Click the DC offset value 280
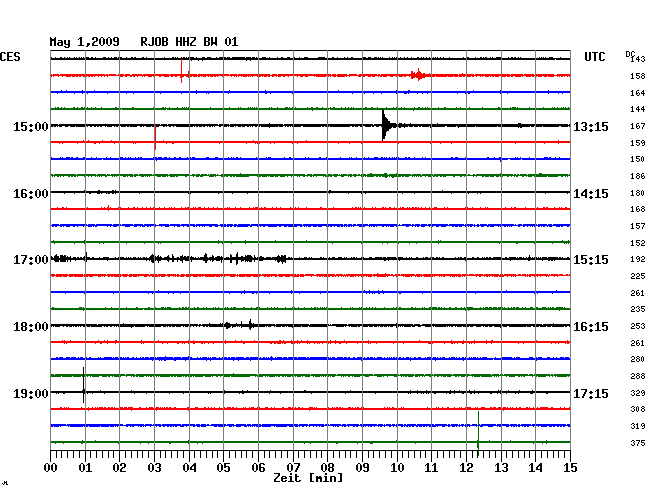Screen dimensions: 650x494 point(638,359)
